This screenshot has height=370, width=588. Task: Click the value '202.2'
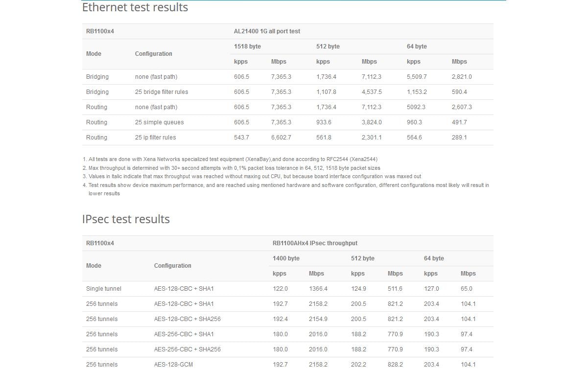(358, 365)
